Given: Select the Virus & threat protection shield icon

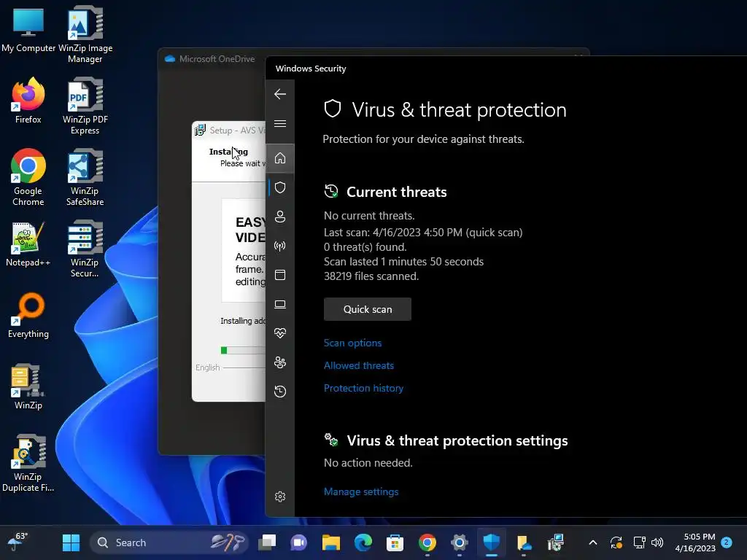Looking at the screenshot, I should 280,187.
